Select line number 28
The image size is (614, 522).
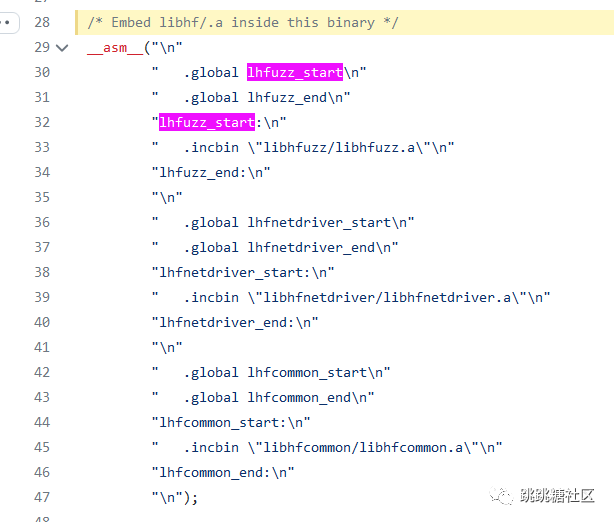coord(42,22)
